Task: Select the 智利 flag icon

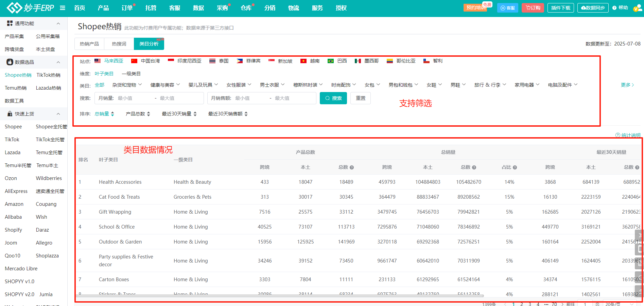Action: [x=427, y=61]
